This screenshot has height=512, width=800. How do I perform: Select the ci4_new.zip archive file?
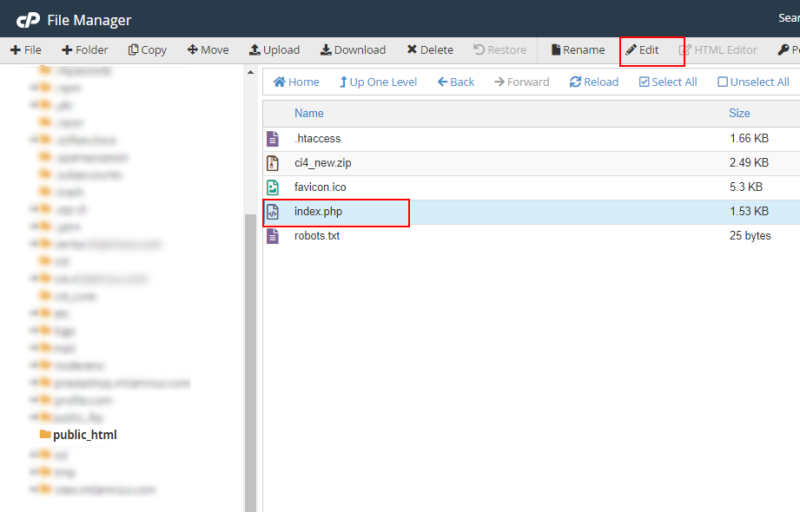321,163
